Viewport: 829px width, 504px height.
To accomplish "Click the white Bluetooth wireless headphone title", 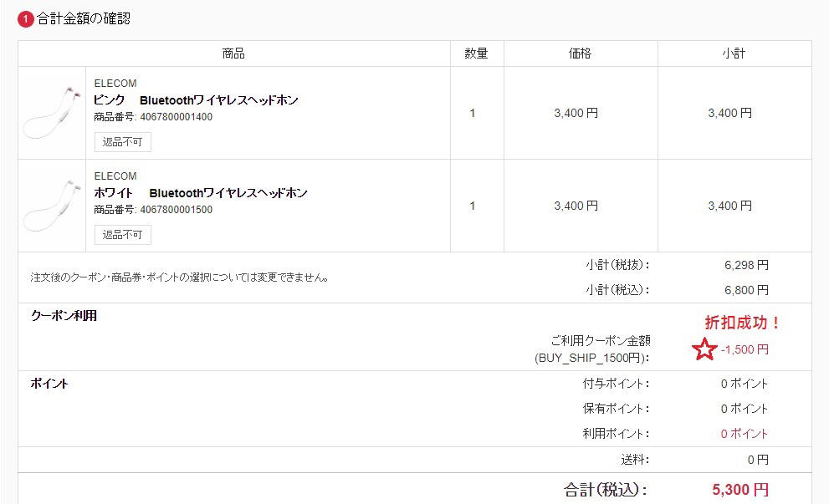I will (x=201, y=193).
